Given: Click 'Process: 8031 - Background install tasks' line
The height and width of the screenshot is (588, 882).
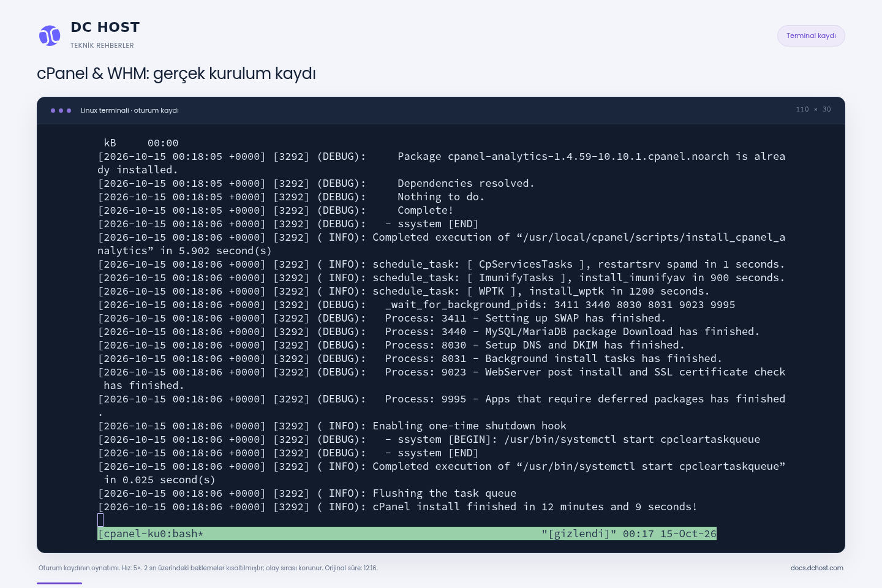Looking at the screenshot, I should (x=410, y=358).
